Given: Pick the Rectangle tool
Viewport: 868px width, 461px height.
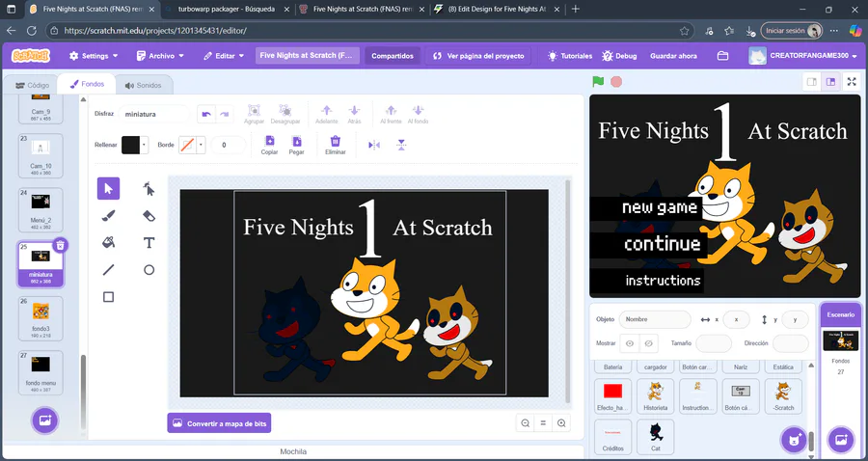Looking at the screenshot, I should click(108, 297).
